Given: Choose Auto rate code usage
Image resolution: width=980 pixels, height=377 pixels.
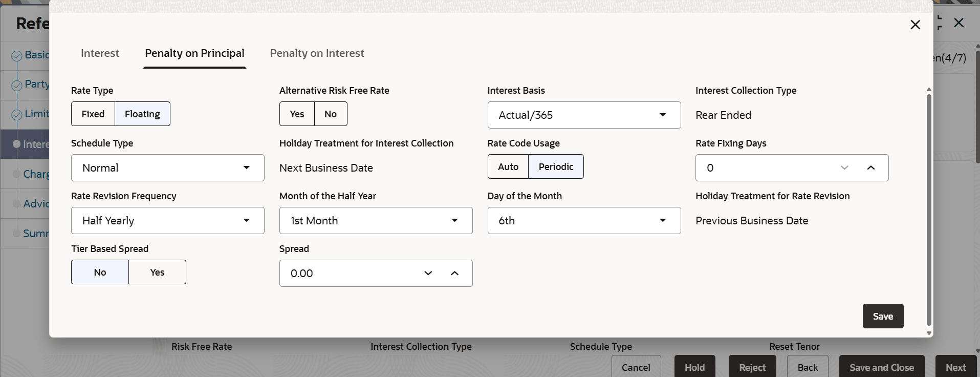Looking at the screenshot, I should (508, 166).
